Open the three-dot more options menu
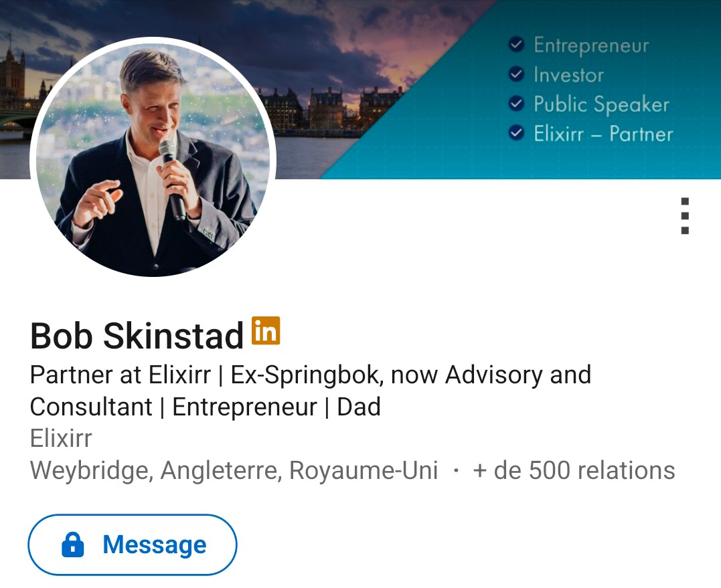This screenshot has width=721, height=588. pyautogui.click(x=684, y=215)
